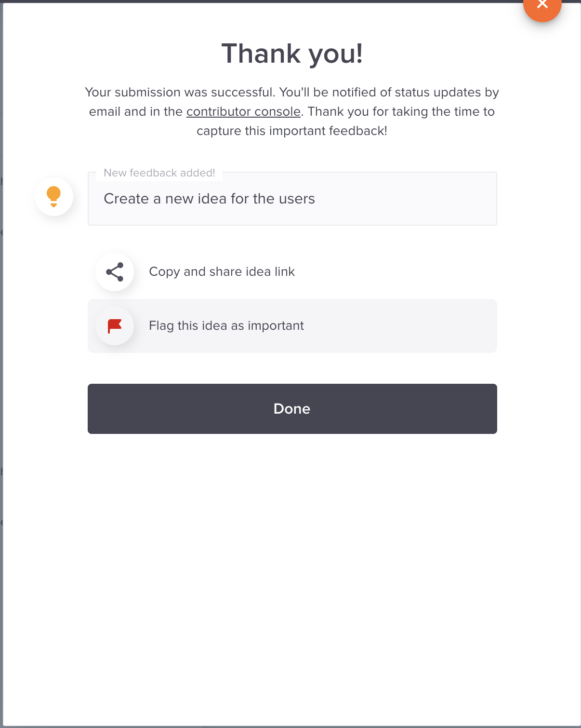Click 'capture this important feedback!' line
This screenshot has width=581, height=728.
click(x=292, y=131)
